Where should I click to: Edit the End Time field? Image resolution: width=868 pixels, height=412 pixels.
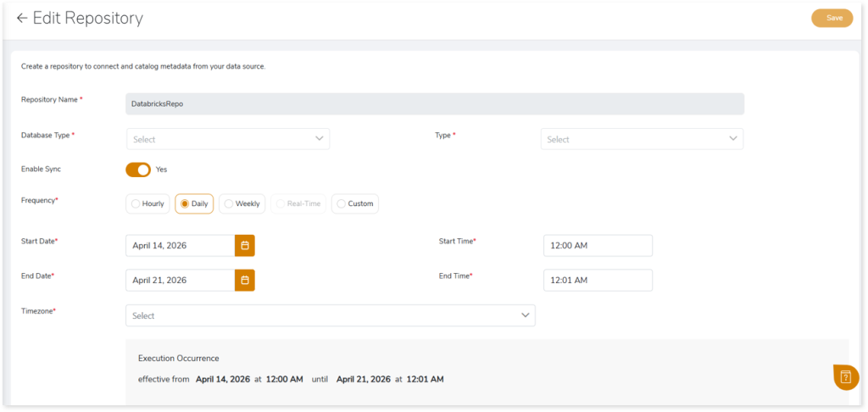point(598,280)
